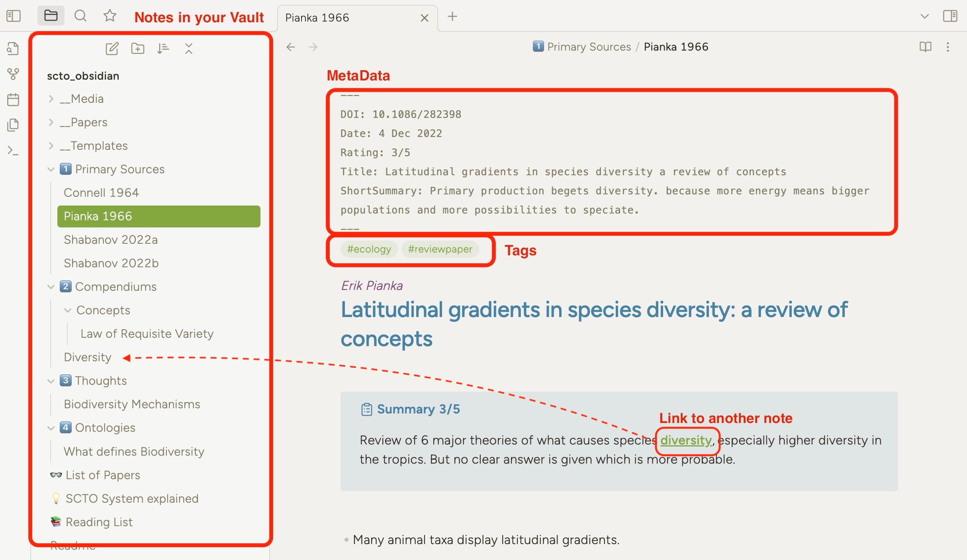Create a new folder icon
The image size is (967, 560).
(x=138, y=49)
